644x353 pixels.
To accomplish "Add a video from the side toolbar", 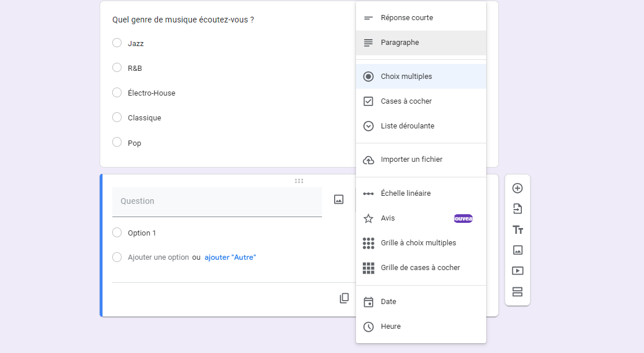I will (x=517, y=271).
